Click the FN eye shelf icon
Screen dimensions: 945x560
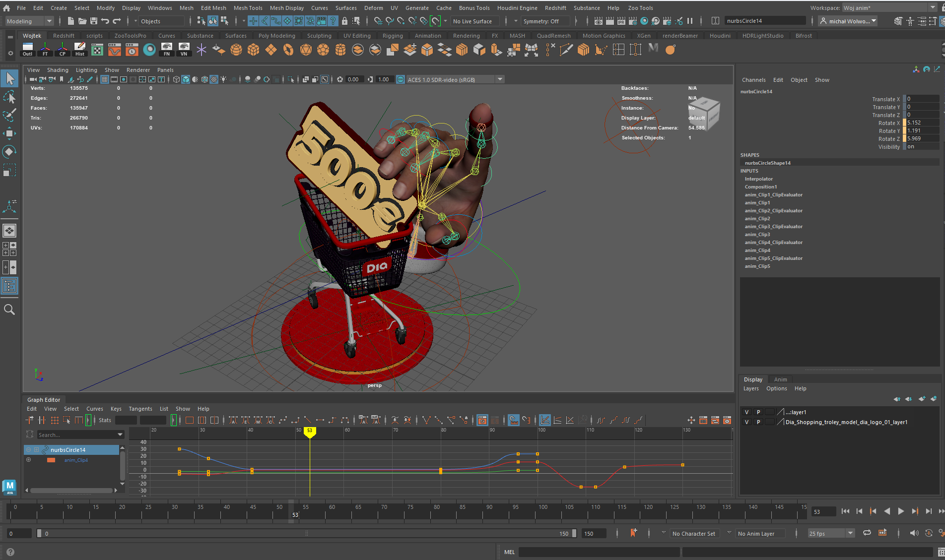[167, 49]
